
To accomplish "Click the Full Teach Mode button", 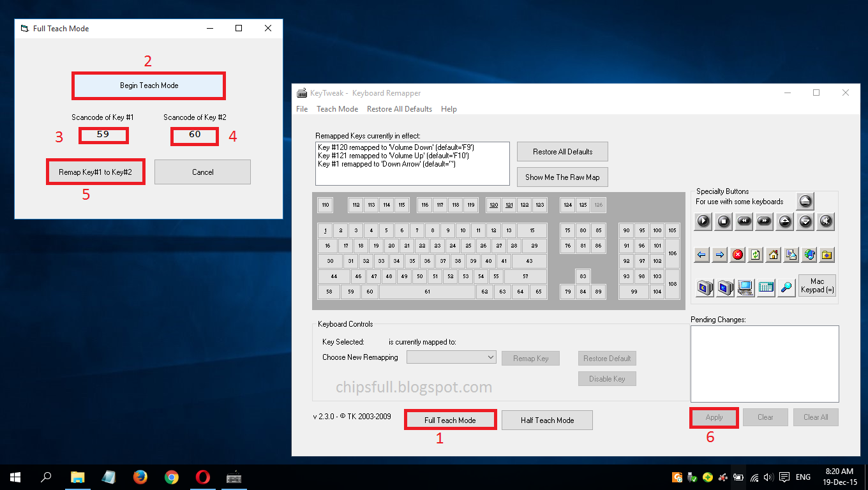I will [450, 420].
